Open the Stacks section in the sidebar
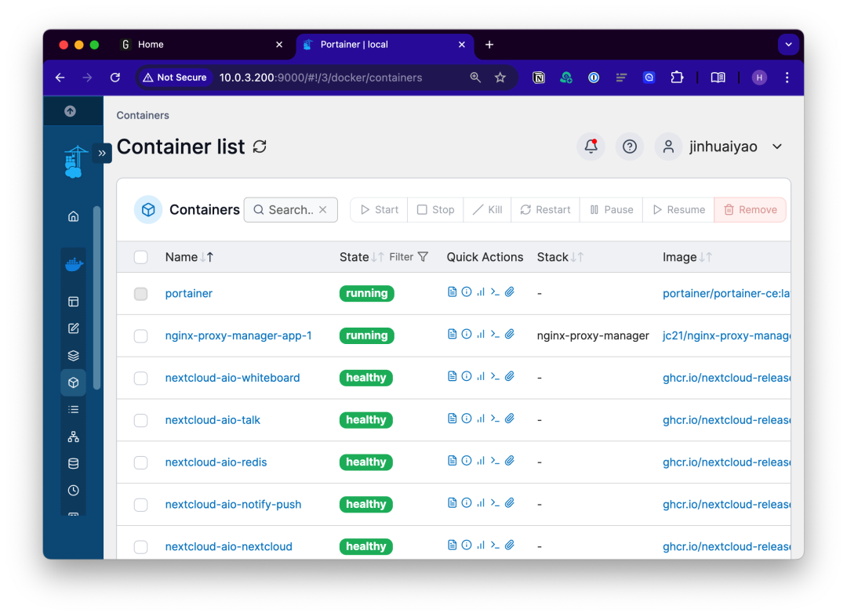 [x=73, y=355]
